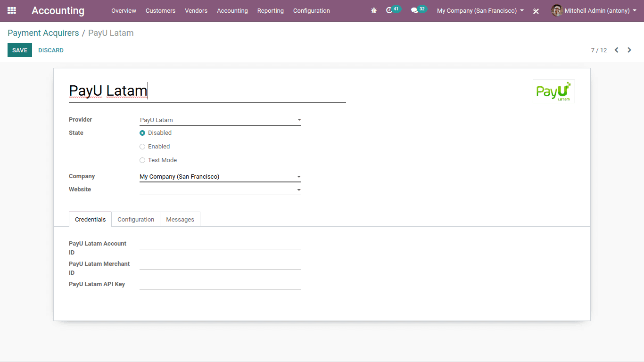Go to next record arrow
This screenshot has width=644, height=362.
pyautogui.click(x=629, y=50)
